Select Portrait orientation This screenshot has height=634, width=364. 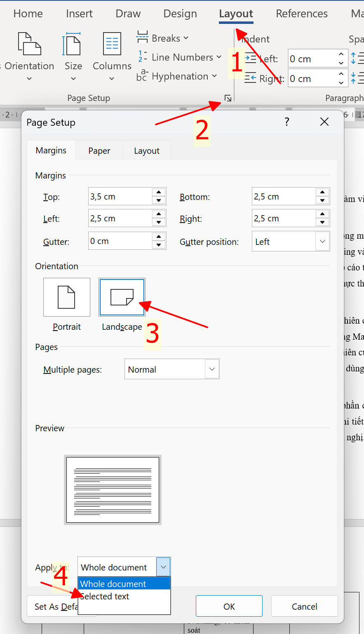tap(66, 298)
